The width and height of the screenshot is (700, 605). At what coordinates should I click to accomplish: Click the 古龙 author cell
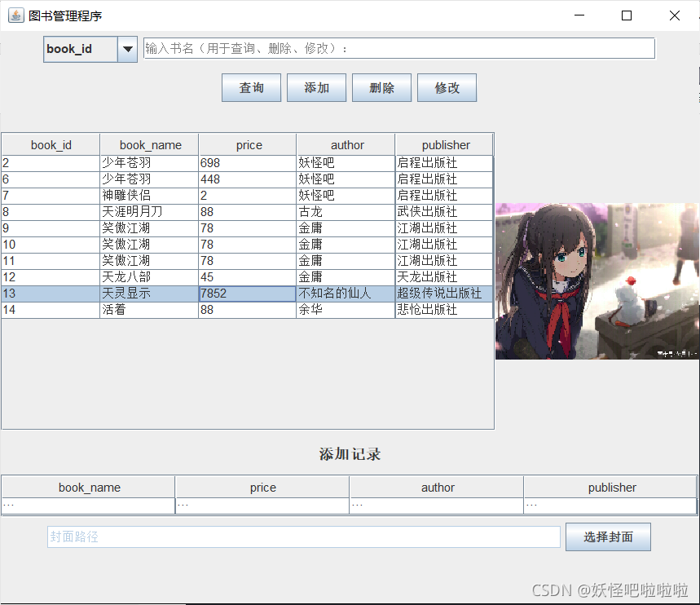pyautogui.click(x=346, y=212)
